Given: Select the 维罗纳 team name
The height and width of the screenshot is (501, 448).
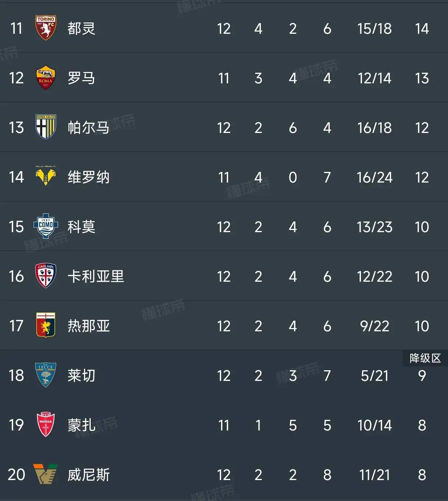Looking at the screenshot, I should pos(88,177).
